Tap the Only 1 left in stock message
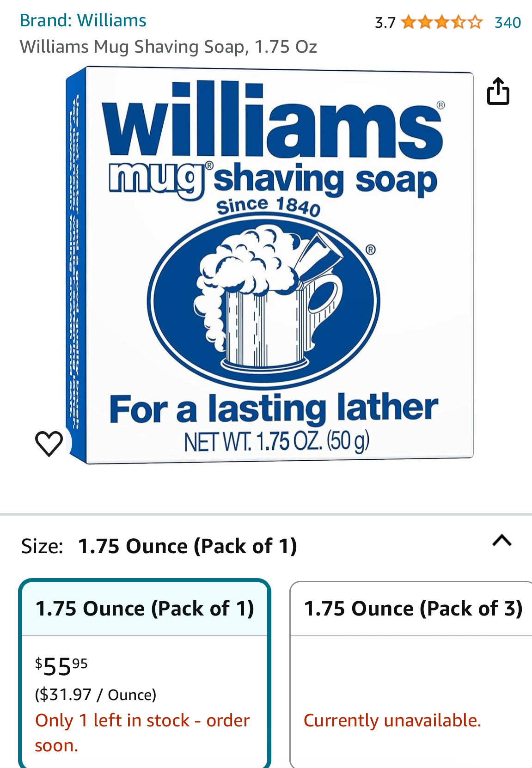 click(x=142, y=733)
